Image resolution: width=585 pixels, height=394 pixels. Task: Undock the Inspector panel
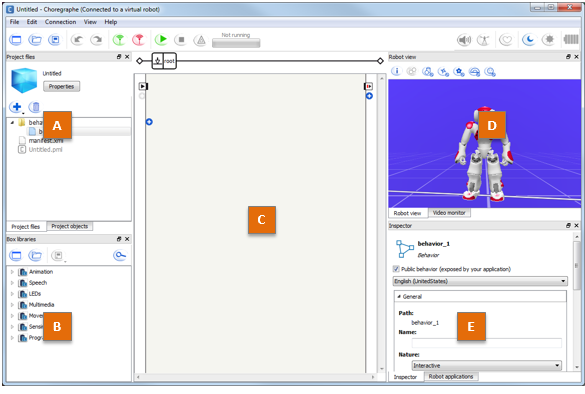coord(568,225)
